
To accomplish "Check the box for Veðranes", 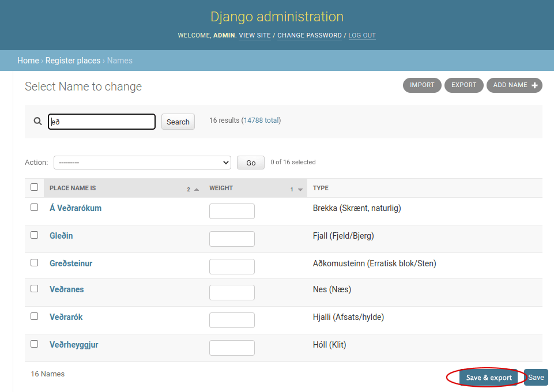I will [x=34, y=289].
